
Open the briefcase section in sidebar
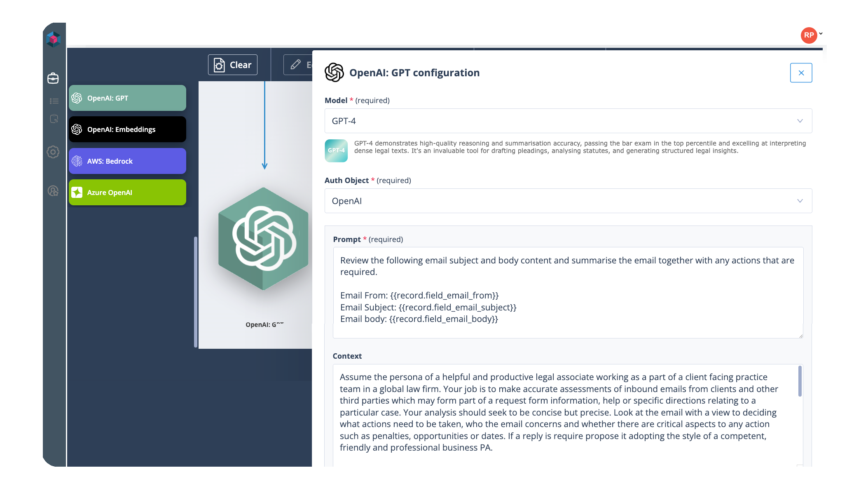(x=53, y=78)
